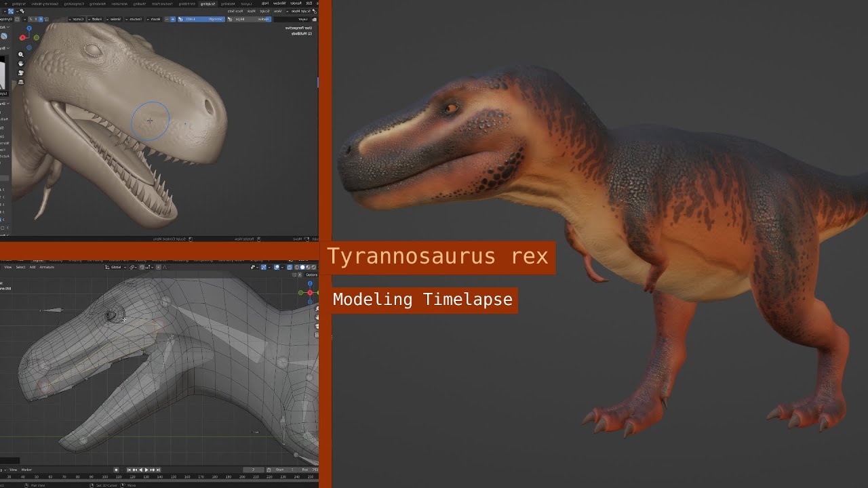Image resolution: width=868 pixels, height=488 pixels.
Task: Toggle proportional editing icon
Action: click(x=158, y=267)
